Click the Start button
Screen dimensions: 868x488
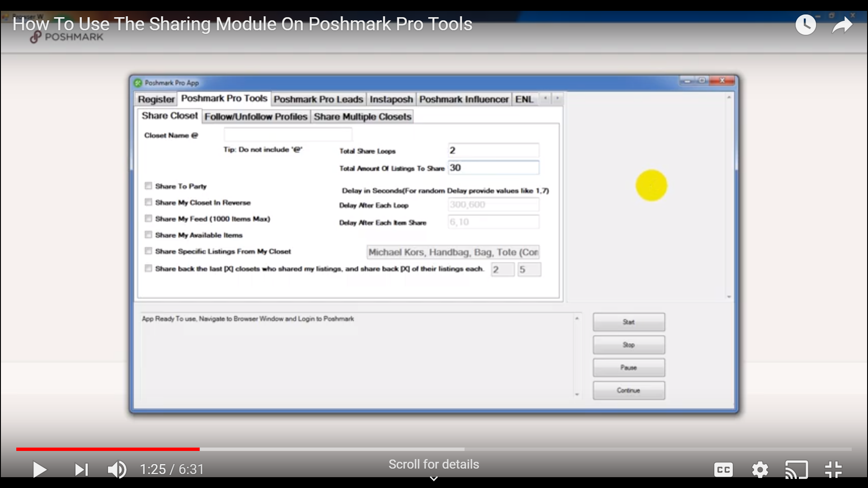pyautogui.click(x=629, y=322)
